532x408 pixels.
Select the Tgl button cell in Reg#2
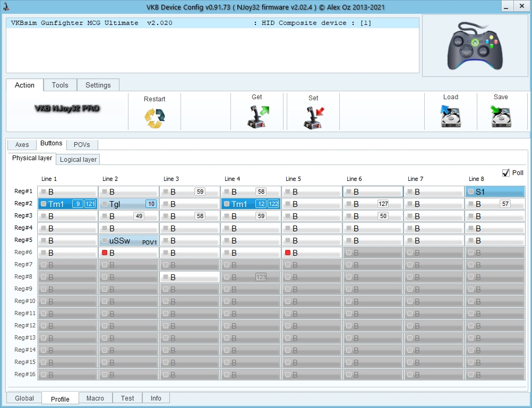click(128, 204)
